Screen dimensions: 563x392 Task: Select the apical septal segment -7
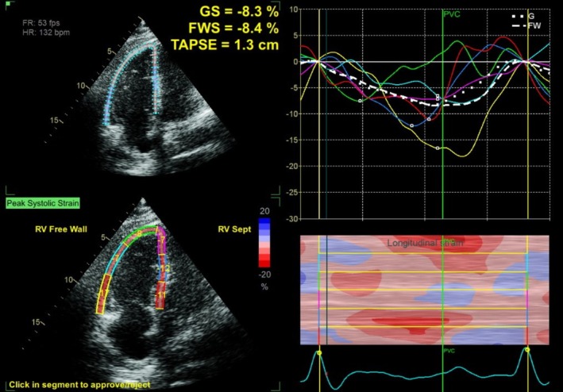tap(162, 240)
